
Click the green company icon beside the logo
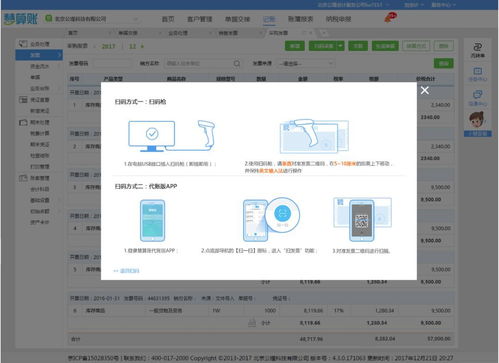click(x=49, y=18)
